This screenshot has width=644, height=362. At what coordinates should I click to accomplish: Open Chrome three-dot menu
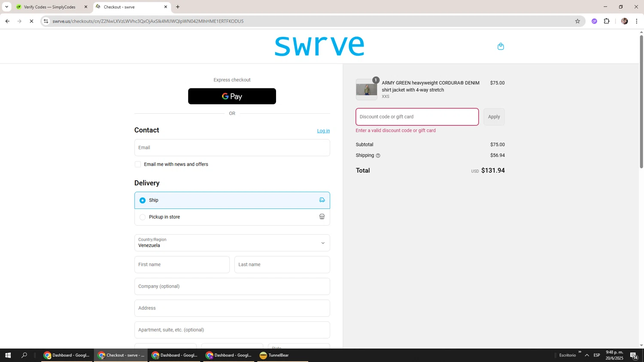637,21
